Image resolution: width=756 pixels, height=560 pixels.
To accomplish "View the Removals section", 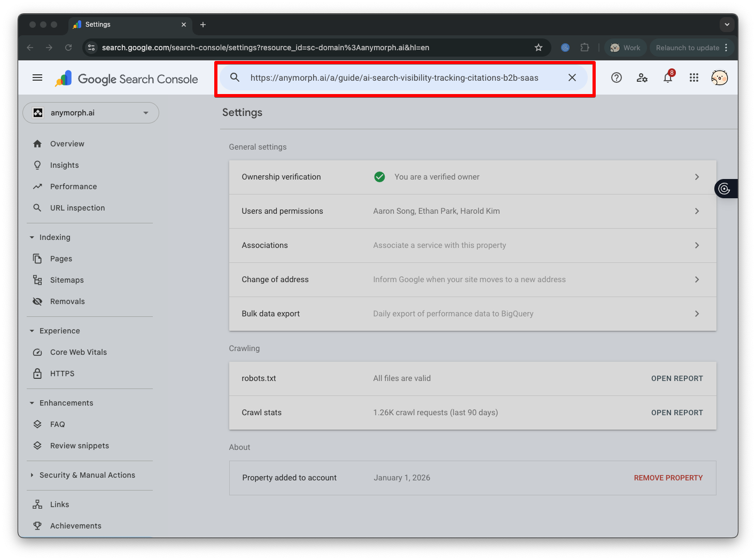I will (x=67, y=301).
